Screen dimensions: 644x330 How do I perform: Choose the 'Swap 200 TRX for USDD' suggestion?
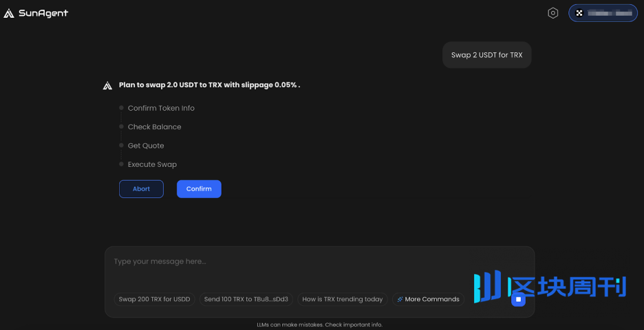click(x=154, y=300)
